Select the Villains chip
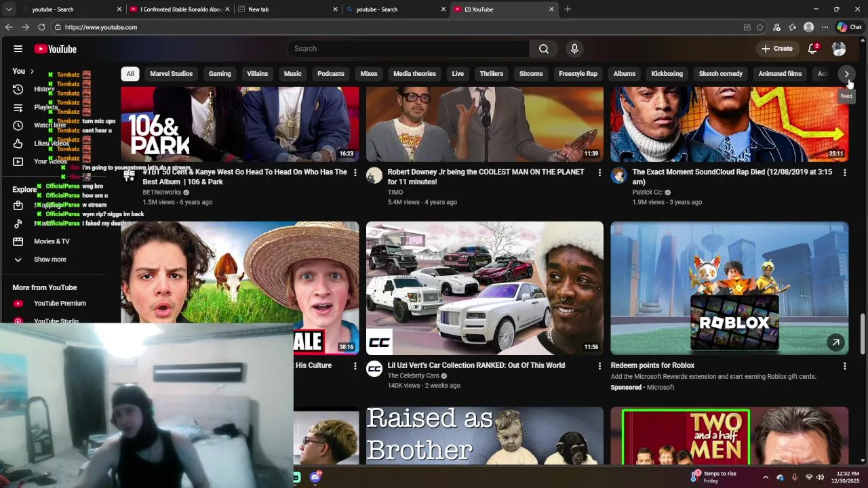 258,74
